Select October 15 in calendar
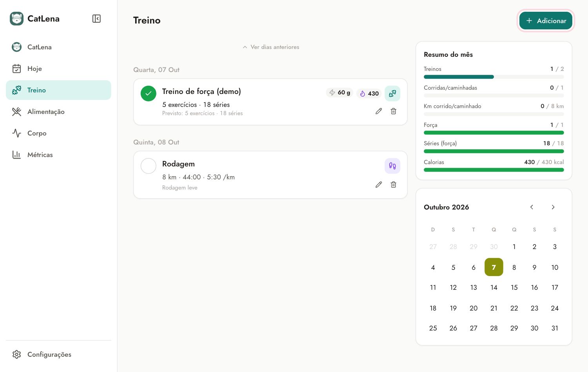This screenshot has width=588, height=372. [514, 287]
